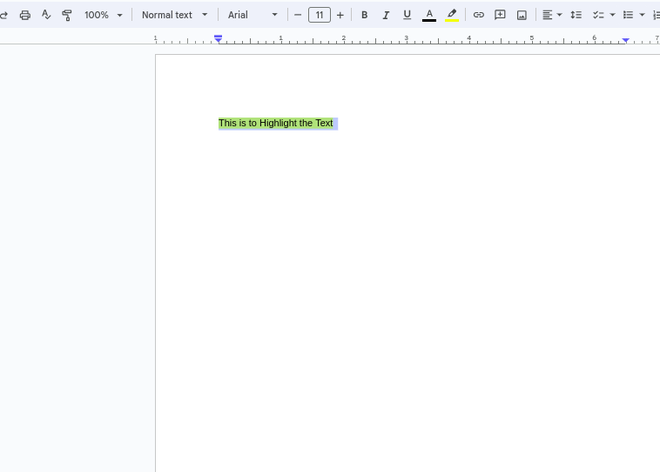Select the paint format tool

click(67, 15)
